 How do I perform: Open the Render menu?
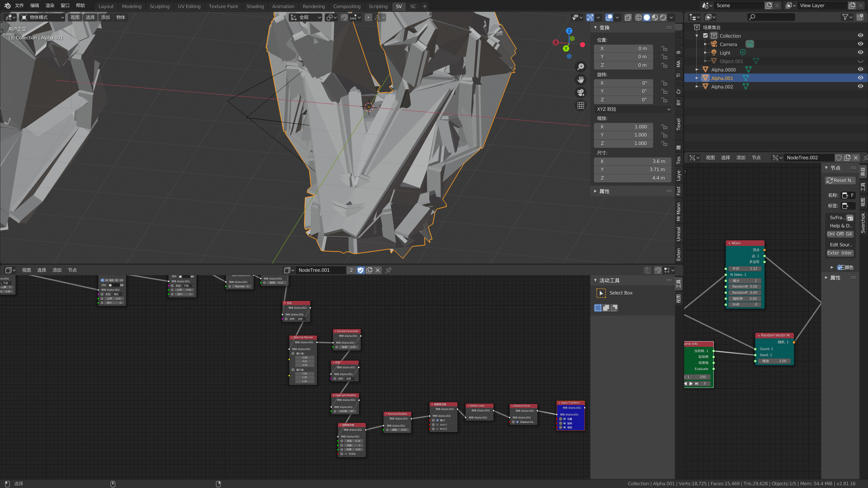click(50, 6)
